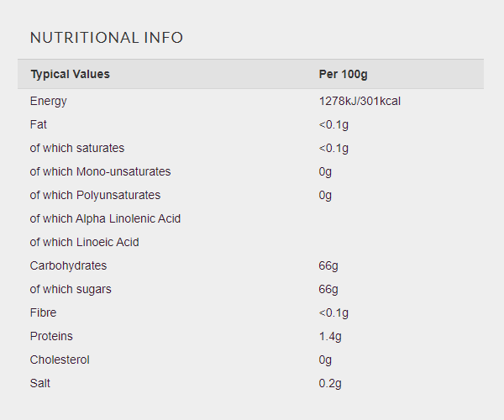Select the Carbohydrates row label
The image size is (504, 420).
[x=68, y=265]
